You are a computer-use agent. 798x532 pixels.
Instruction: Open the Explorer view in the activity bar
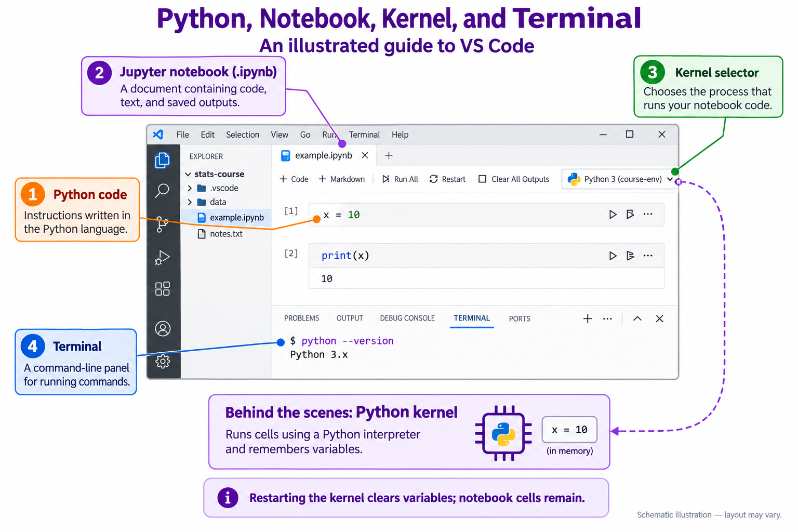(163, 161)
